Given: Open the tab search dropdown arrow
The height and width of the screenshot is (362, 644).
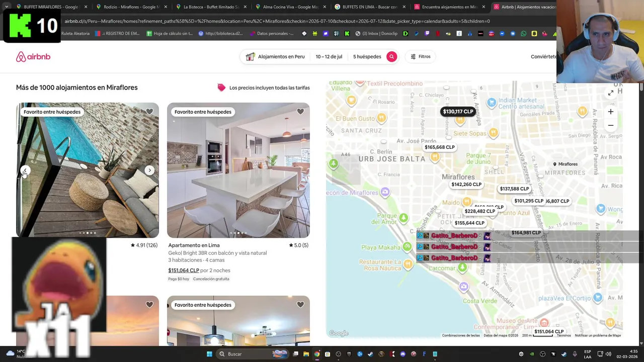Looking at the screenshot, I should pyautogui.click(x=6, y=7).
